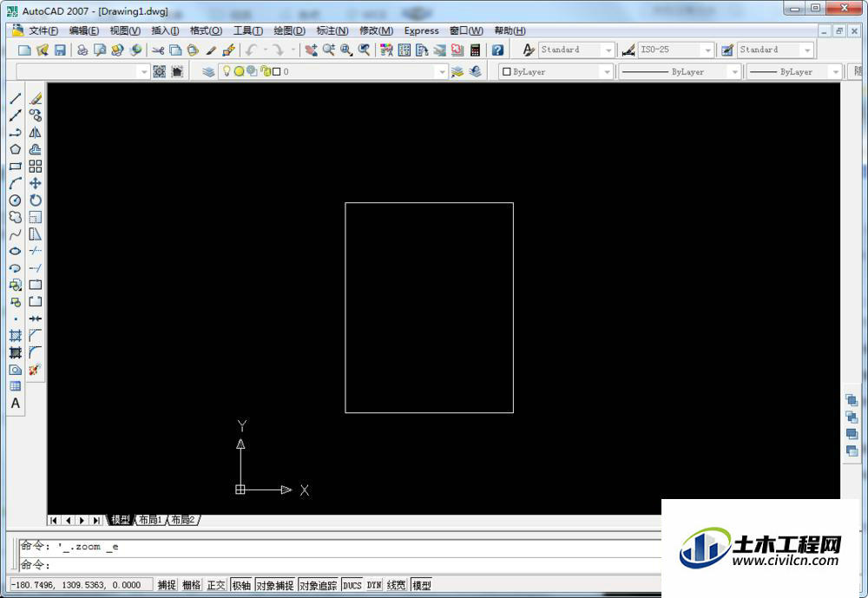The image size is (868, 598).
Task: Select the Rotate tool
Action: point(36,200)
